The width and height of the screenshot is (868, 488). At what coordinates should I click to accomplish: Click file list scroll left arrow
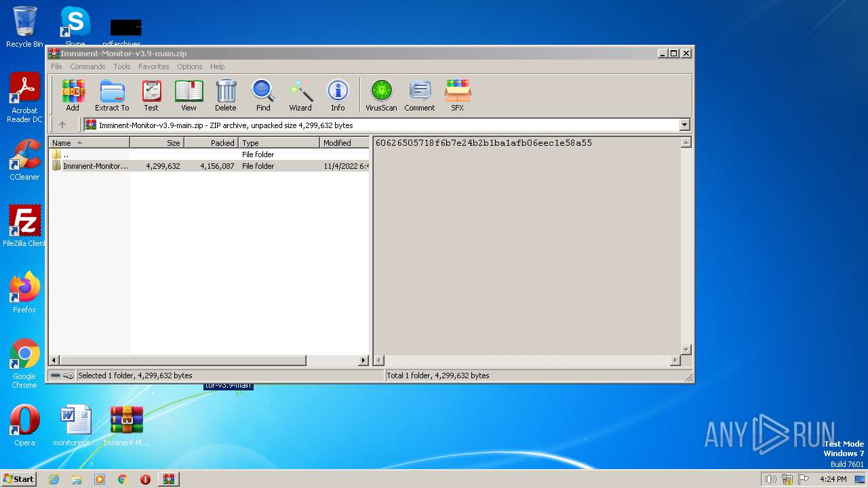[54, 361]
